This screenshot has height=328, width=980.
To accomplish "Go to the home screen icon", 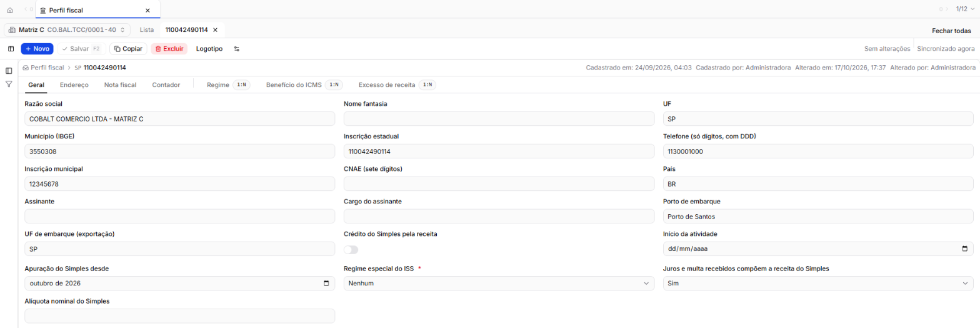I will click(x=9, y=10).
